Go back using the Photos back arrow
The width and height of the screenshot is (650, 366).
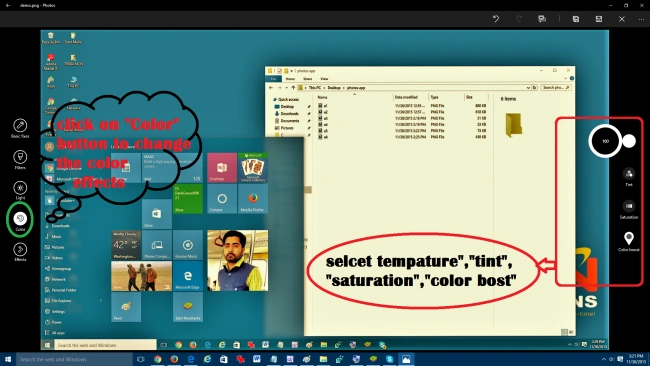(x=8, y=5)
